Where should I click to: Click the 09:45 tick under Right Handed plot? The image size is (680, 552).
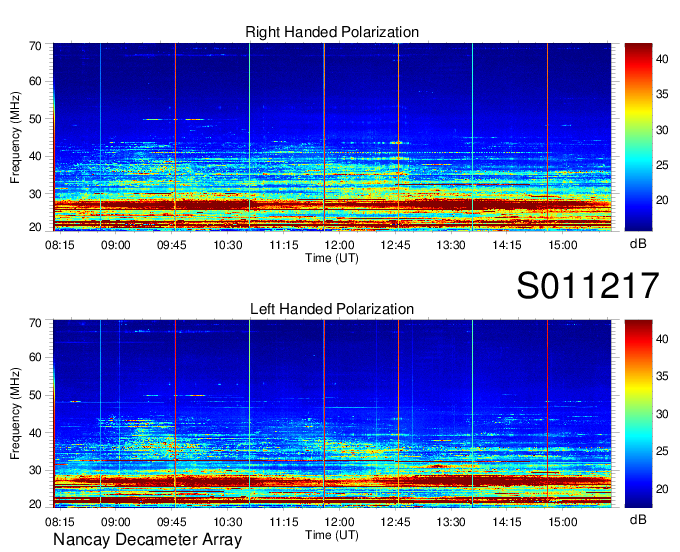[x=172, y=245]
